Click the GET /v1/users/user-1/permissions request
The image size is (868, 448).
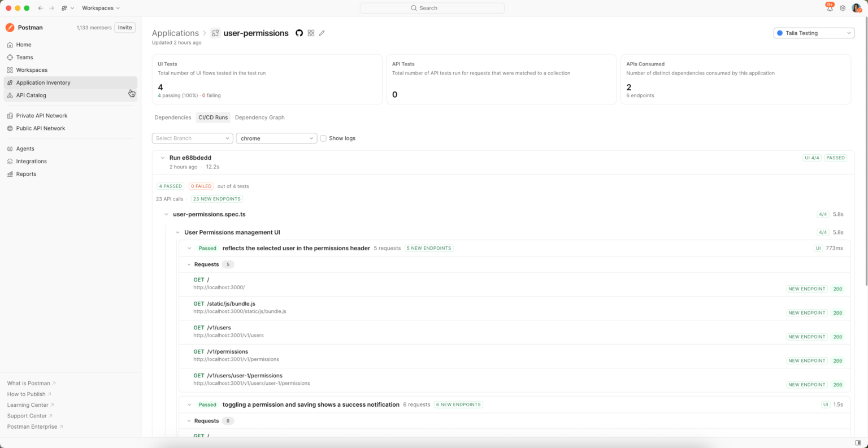[x=515, y=380]
